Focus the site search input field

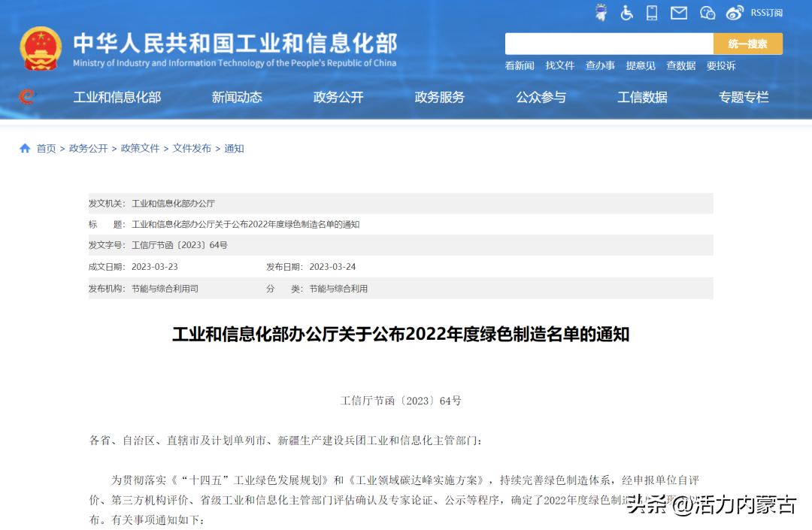(608, 44)
